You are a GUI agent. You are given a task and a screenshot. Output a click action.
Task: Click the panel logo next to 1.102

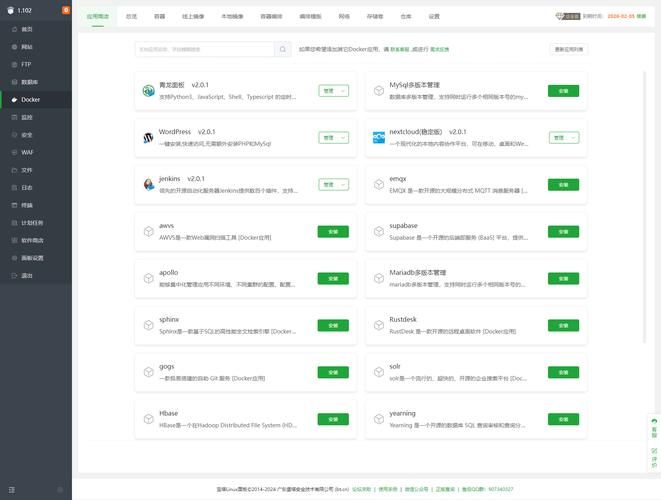click(11, 10)
